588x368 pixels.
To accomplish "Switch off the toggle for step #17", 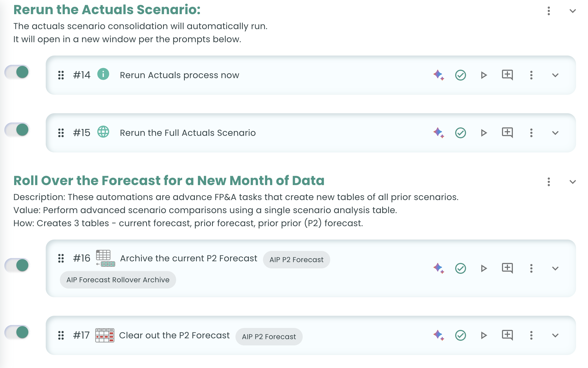I will click(x=17, y=332).
